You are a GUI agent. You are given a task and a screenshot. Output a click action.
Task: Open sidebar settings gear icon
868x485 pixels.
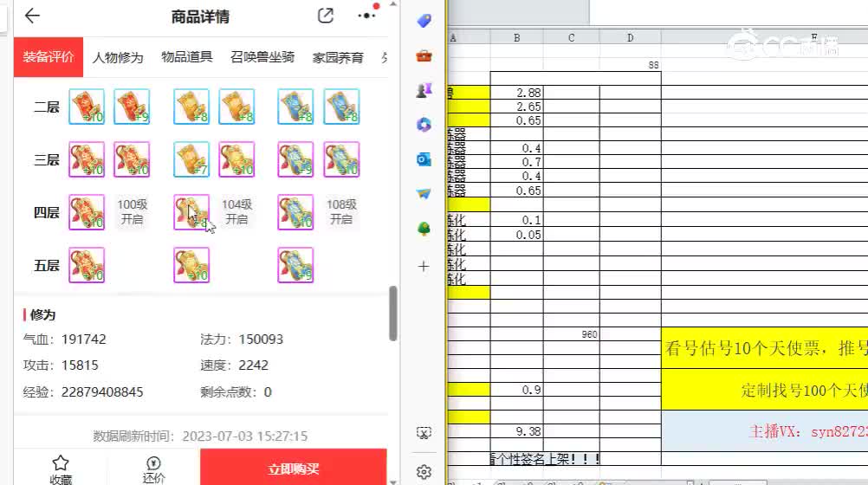[x=424, y=472]
